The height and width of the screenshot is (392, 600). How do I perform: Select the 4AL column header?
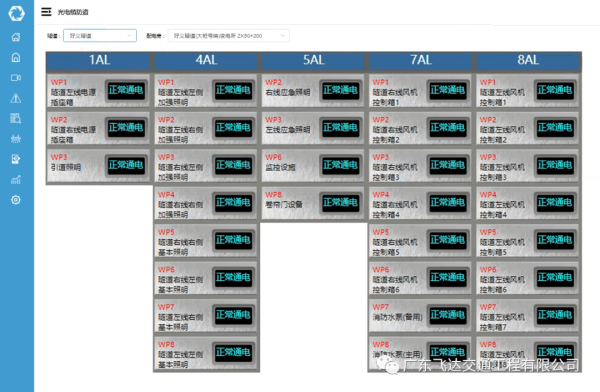207,60
